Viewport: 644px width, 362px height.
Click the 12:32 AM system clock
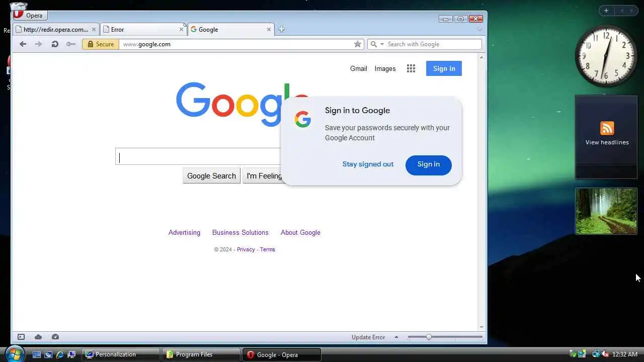click(624, 354)
